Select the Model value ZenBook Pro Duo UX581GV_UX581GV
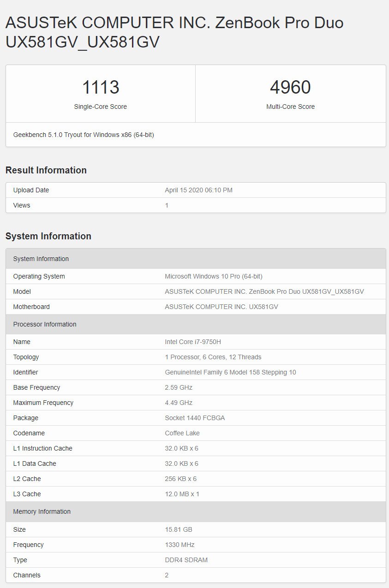 point(264,291)
